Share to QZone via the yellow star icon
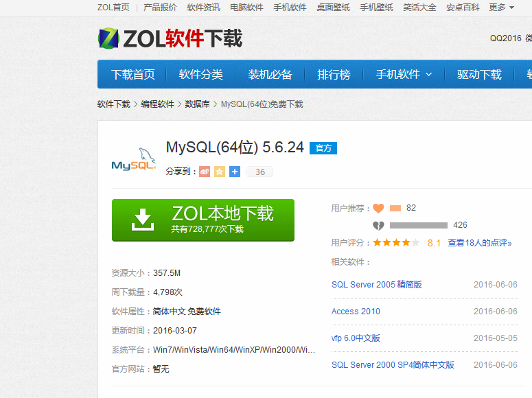Screen dimensions: 532x398 220,172
